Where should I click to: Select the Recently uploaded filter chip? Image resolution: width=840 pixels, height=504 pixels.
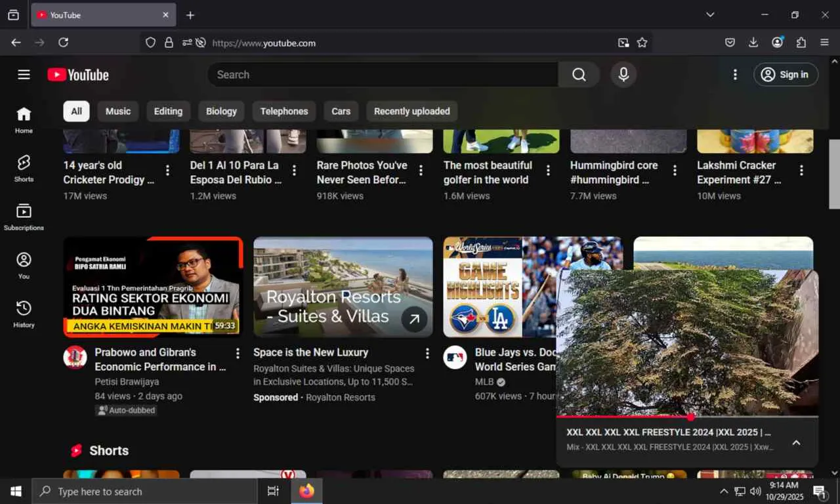pyautogui.click(x=412, y=111)
